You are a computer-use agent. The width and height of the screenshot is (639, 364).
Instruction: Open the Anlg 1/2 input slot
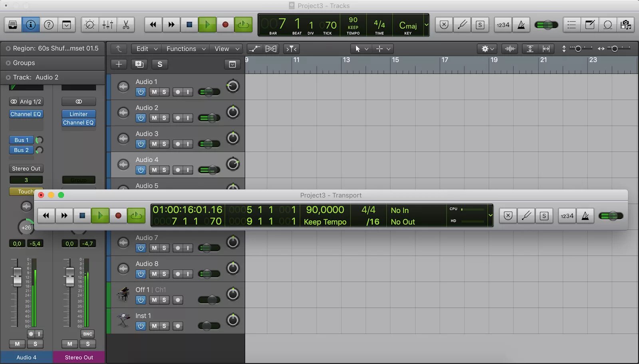[x=26, y=102]
